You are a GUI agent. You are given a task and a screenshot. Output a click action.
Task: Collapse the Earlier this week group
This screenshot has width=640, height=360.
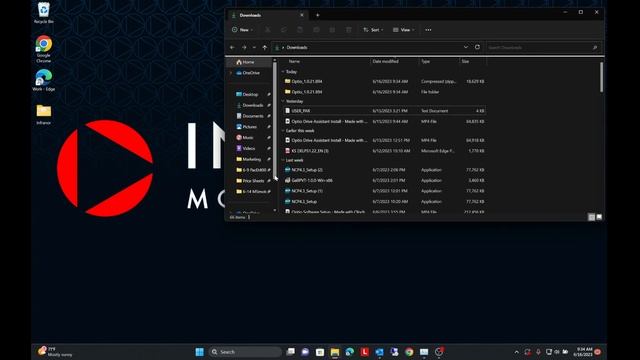coord(283,131)
